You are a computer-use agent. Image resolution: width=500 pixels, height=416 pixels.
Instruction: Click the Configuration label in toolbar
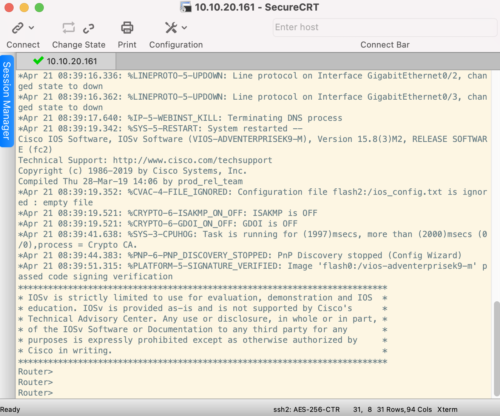[176, 45]
